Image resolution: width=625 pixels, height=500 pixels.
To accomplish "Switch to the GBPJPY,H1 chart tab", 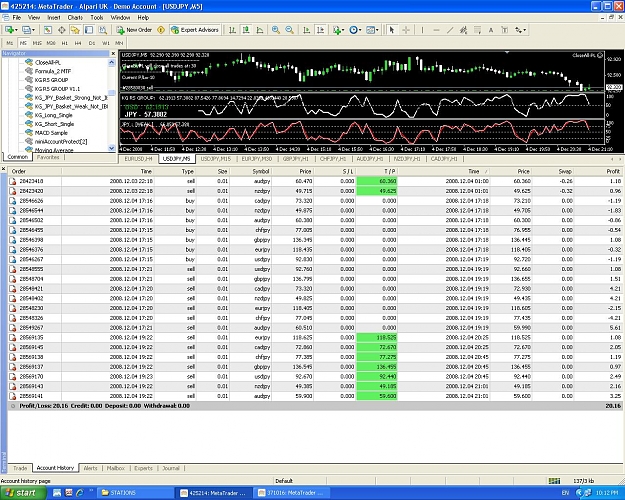I will coord(296,159).
